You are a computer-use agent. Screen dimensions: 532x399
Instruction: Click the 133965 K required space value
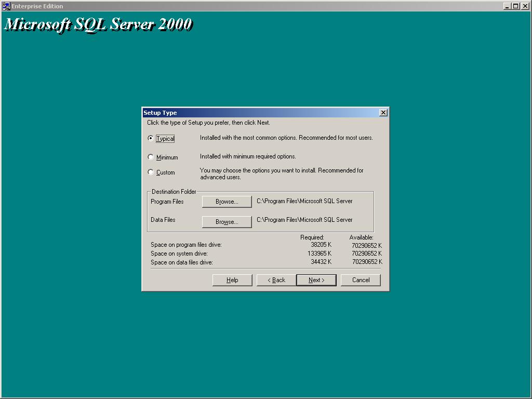(x=320, y=254)
